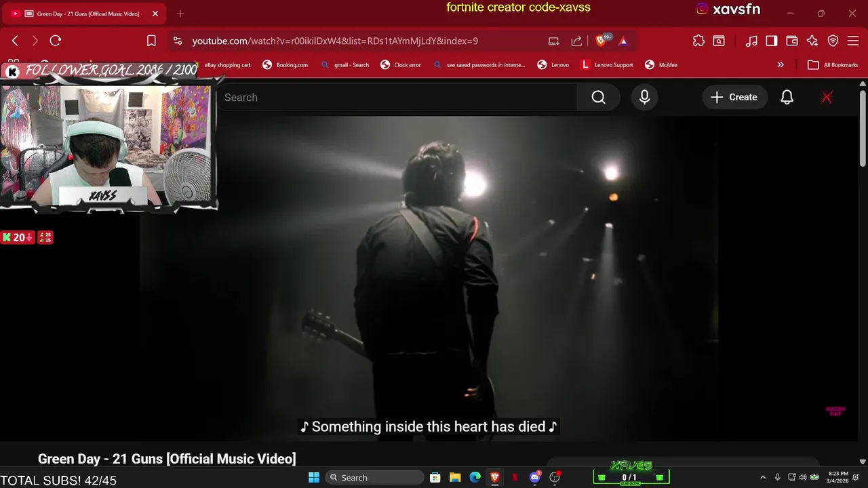Go back to the previous page
This screenshot has height=488, width=868.
point(15,41)
